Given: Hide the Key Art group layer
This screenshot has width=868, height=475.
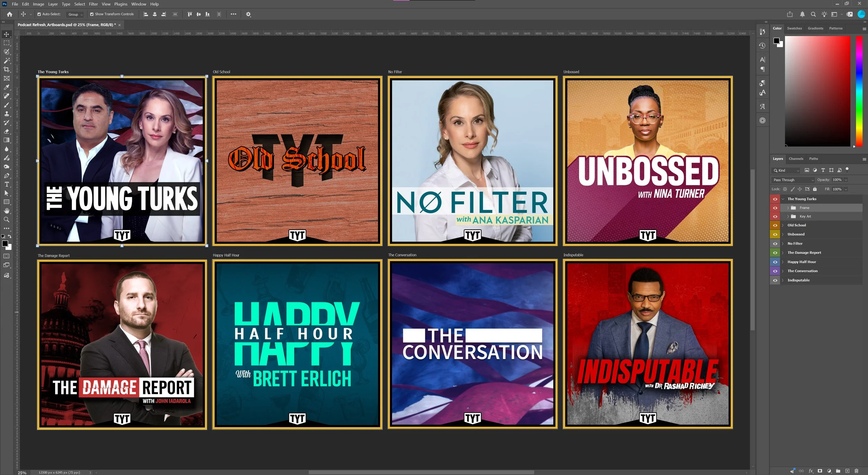Looking at the screenshot, I should point(775,216).
